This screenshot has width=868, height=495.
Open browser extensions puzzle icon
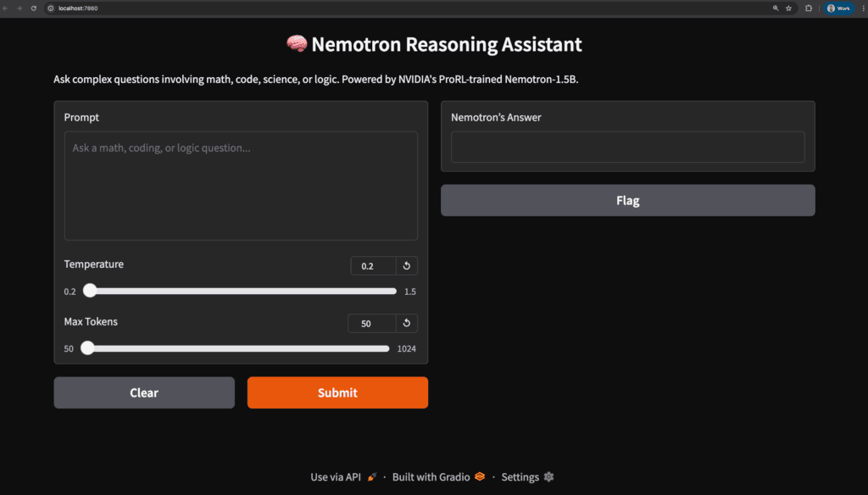point(809,8)
